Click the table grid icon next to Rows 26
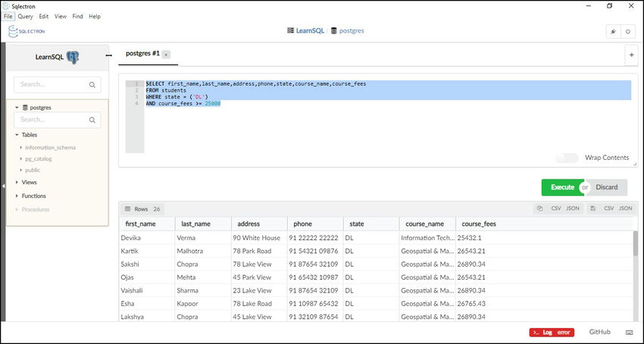 127,209
